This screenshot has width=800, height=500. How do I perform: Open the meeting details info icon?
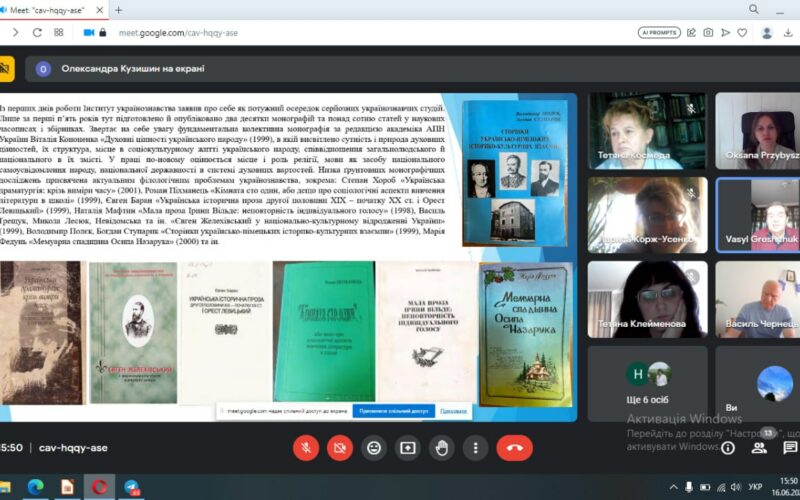[728, 448]
